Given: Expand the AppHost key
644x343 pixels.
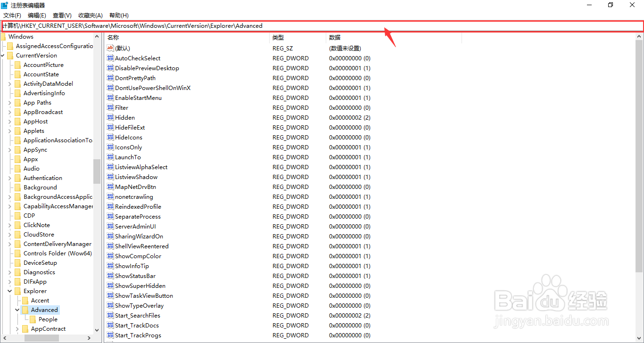Looking at the screenshot, I should pyautogui.click(x=10, y=122).
